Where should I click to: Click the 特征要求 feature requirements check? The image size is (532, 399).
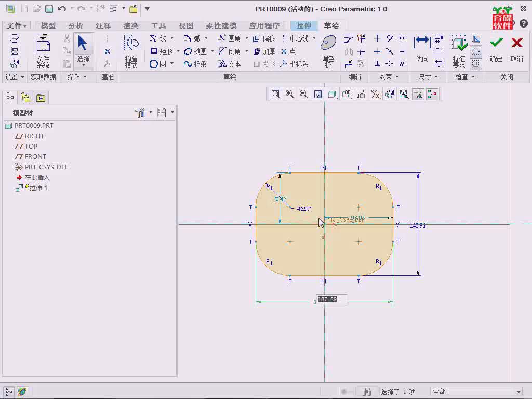[x=459, y=51]
